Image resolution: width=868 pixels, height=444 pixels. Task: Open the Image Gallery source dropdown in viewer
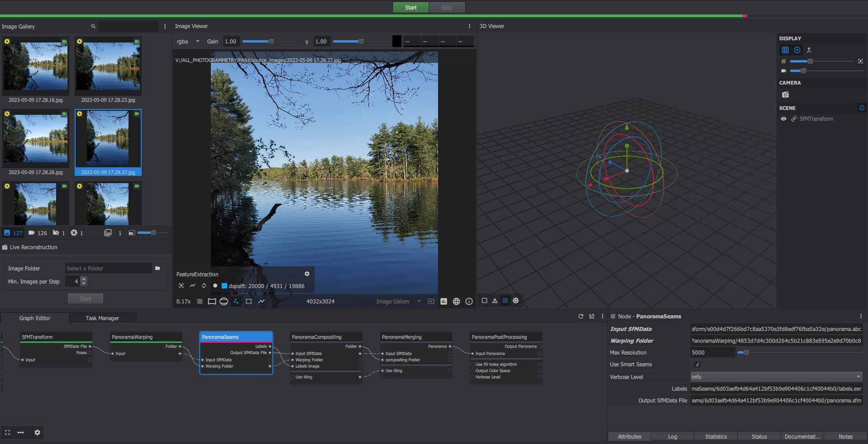(x=398, y=302)
